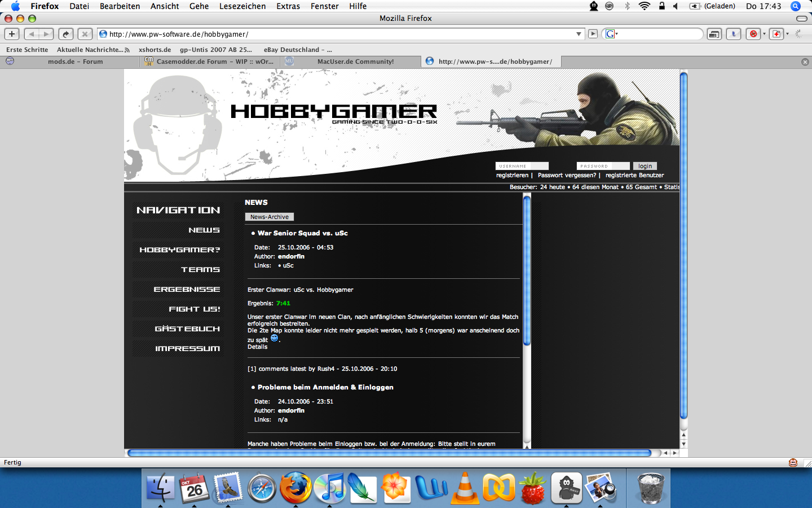Viewport: 812px width, 508px height.
Task: Click the login button
Action: click(645, 166)
